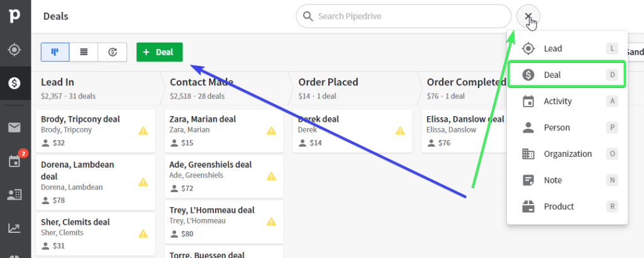Select Organization from the quick add menu
644x258 pixels.
(x=567, y=154)
